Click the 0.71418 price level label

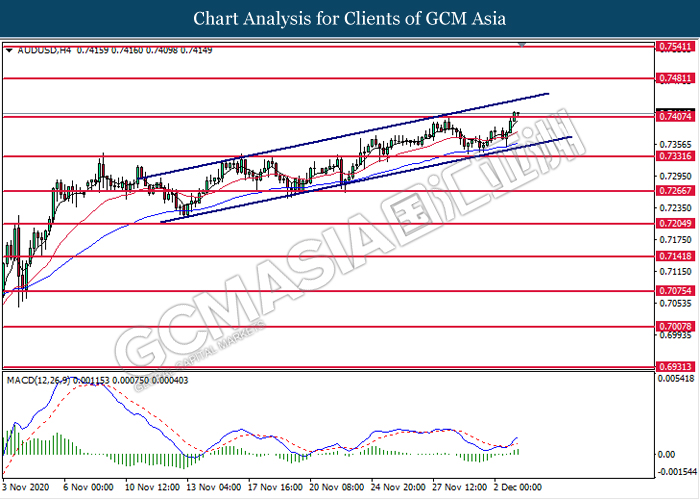point(675,256)
